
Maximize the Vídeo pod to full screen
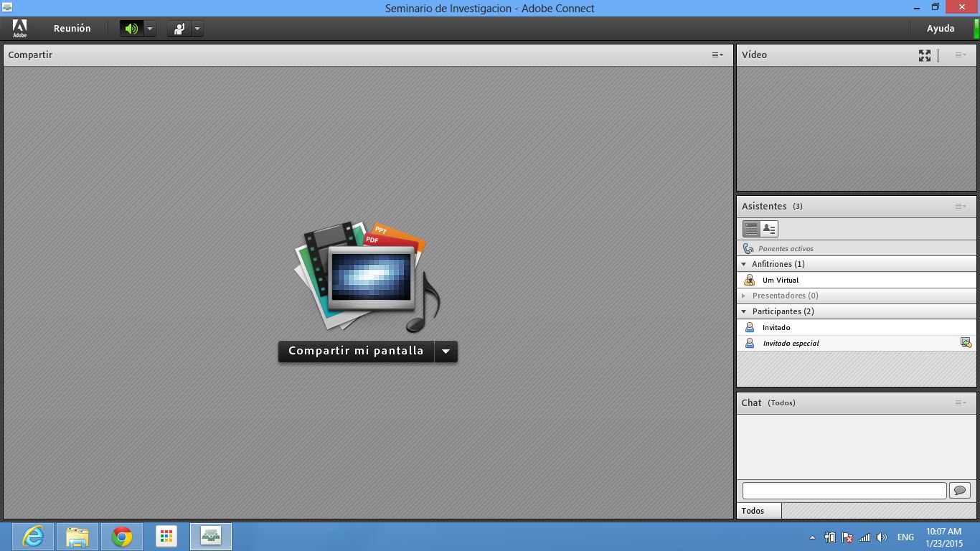click(x=925, y=55)
